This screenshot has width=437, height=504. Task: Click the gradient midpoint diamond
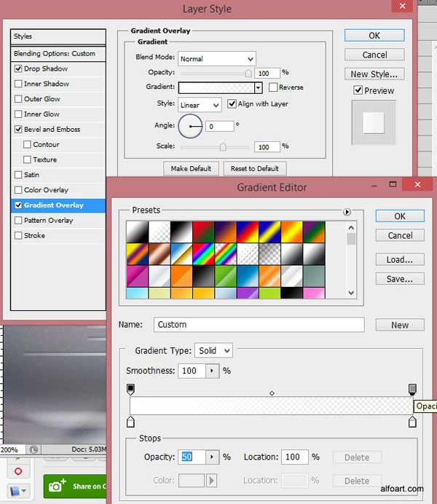(x=272, y=393)
